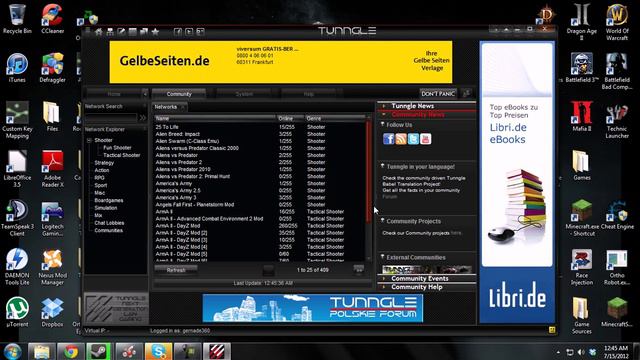Open Adobe Reader X desktop icon
This screenshot has width=640, height=360.
click(52, 169)
